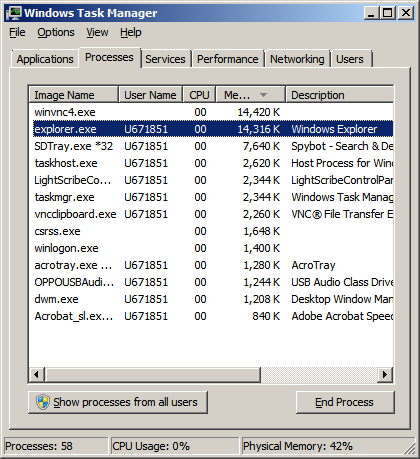Viewport: 420px width, 459px height.
Task: Click the 1,400 K memory value
Action: point(261,248)
